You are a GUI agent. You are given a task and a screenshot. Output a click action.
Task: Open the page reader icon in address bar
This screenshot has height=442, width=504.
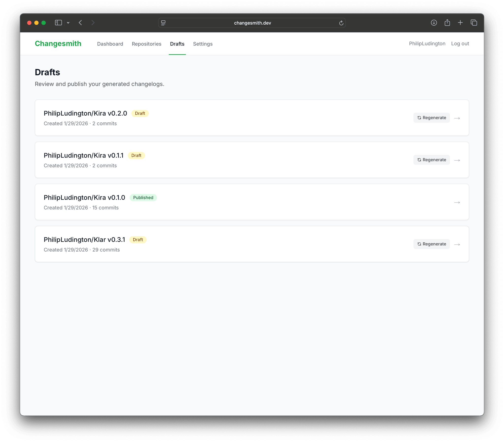[163, 23]
